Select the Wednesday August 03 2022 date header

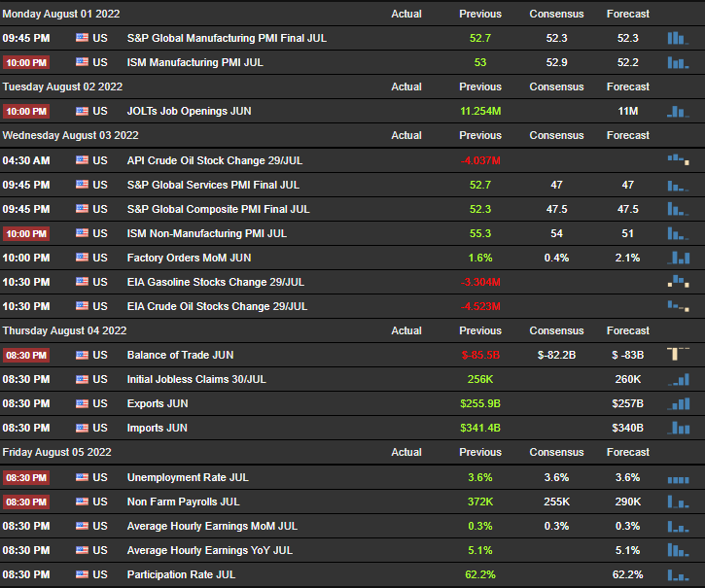[x=71, y=135]
